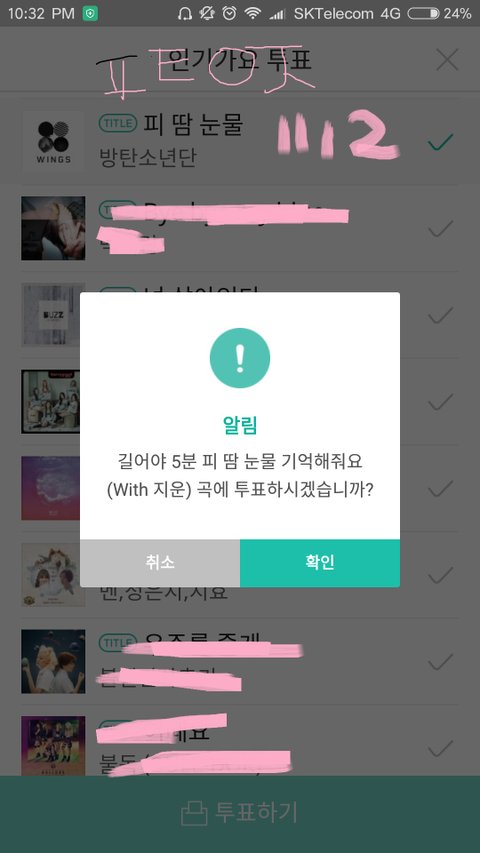Select the 방탄소년단 artist name
480x853 pixels.
pos(147,158)
